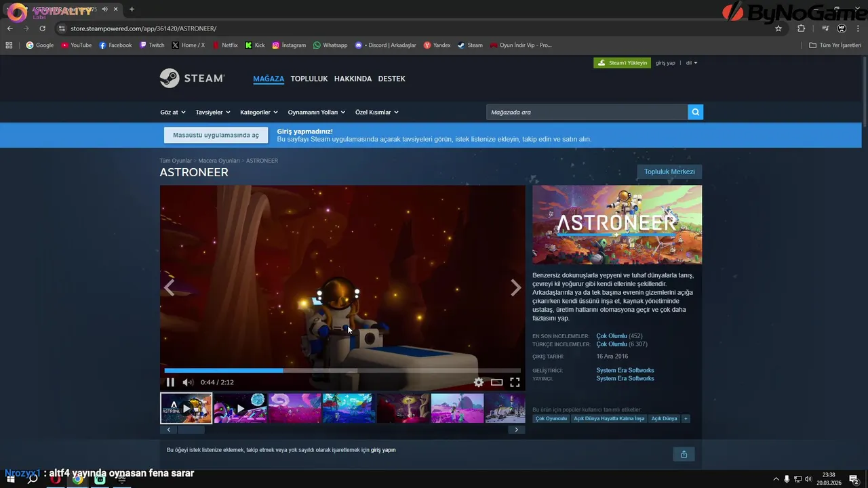Open the Topluluk Merkezi button

669,171
